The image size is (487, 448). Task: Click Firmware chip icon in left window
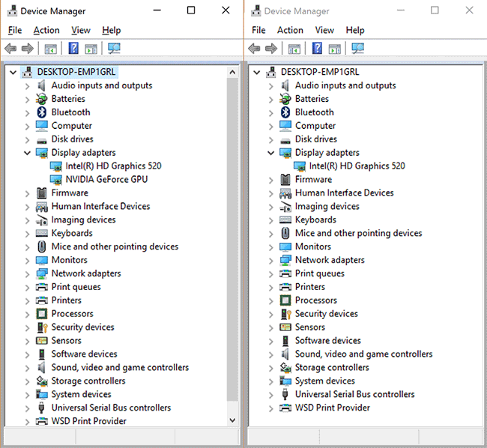(x=42, y=193)
